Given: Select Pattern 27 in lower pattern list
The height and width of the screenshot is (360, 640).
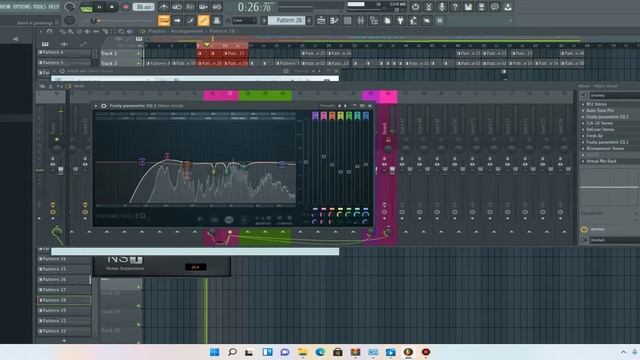Looking at the screenshot, I should pyautogui.click(x=64, y=290).
